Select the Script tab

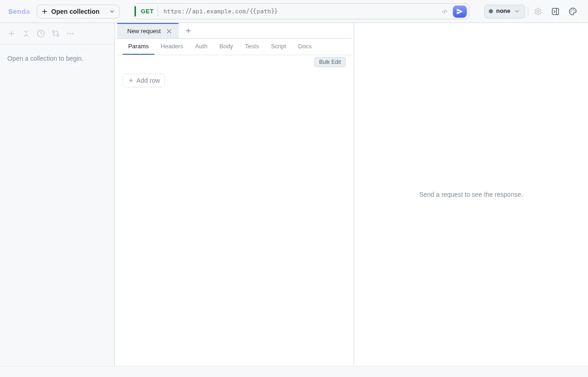click(278, 46)
